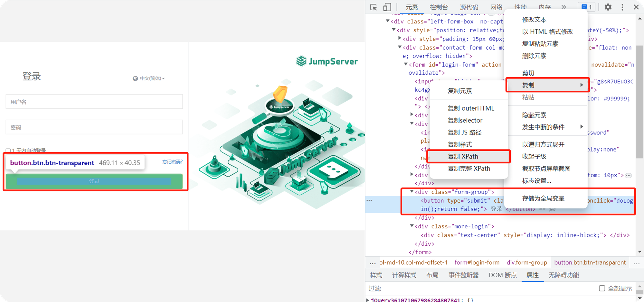Click the JumpServer logo
Viewport: 644px width, 302px height.
pyautogui.click(x=327, y=61)
